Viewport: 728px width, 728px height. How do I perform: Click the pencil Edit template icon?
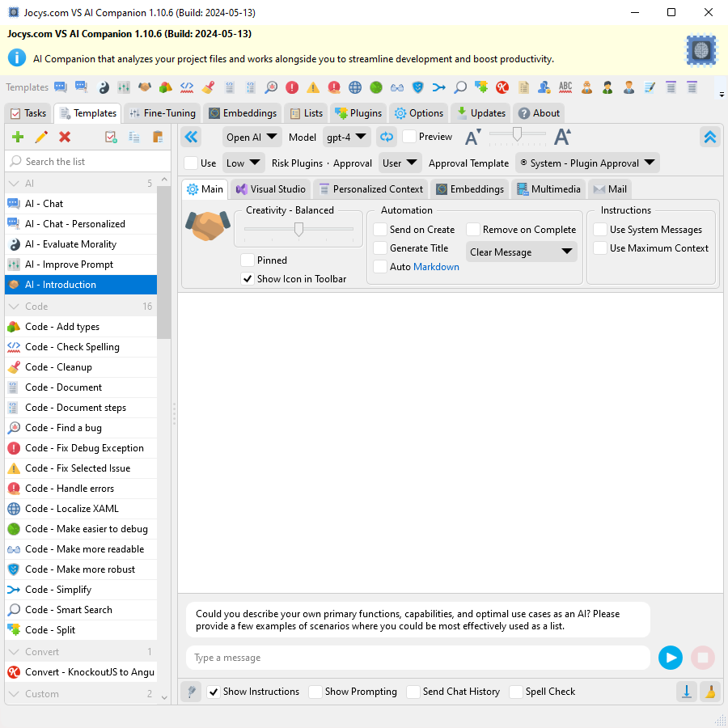tap(41, 137)
